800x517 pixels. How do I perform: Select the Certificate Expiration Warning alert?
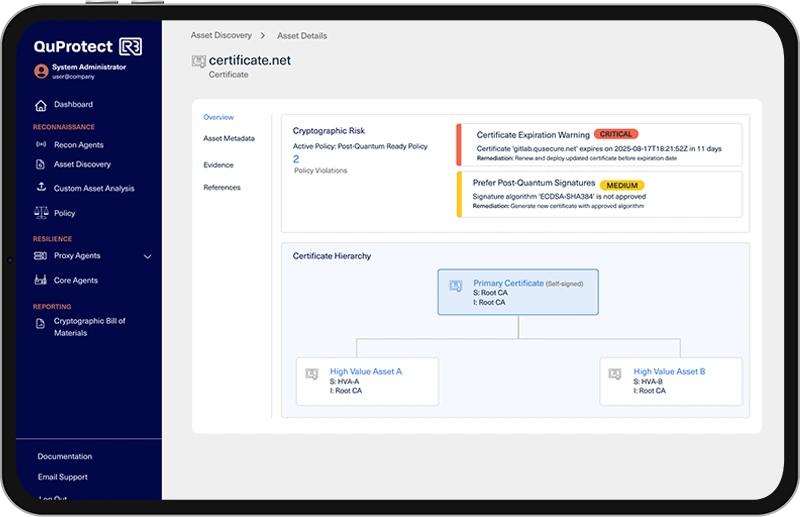point(532,134)
